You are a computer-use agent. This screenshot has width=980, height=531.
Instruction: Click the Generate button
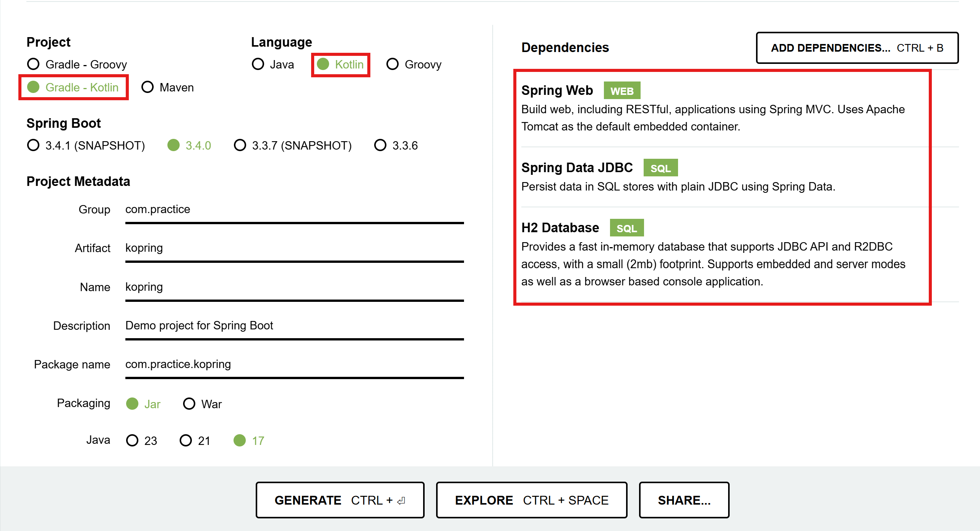(340, 500)
